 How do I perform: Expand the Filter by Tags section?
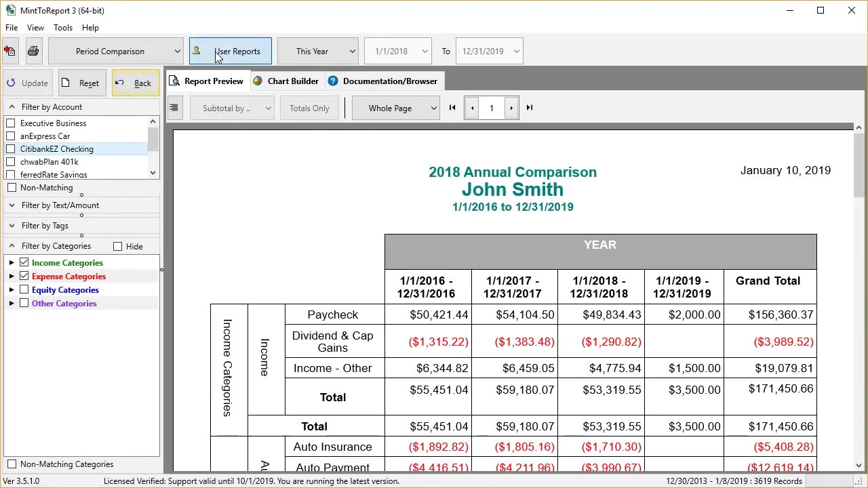12,226
